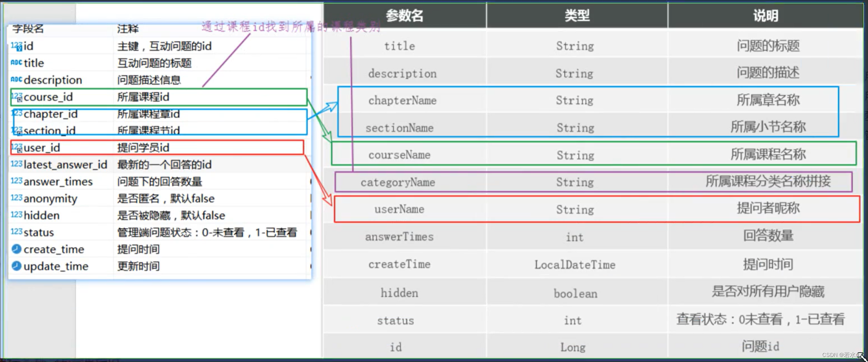Click the numeric icon beside user_id

[x=16, y=148]
